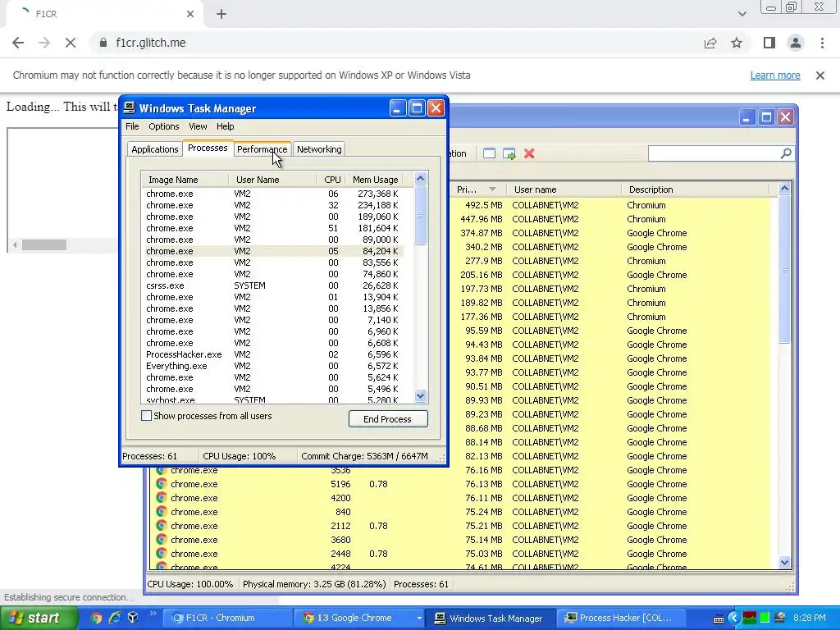Launch Internet Explorer from quick launch
The width and height of the screenshot is (840, 630).
pos(115,618)
